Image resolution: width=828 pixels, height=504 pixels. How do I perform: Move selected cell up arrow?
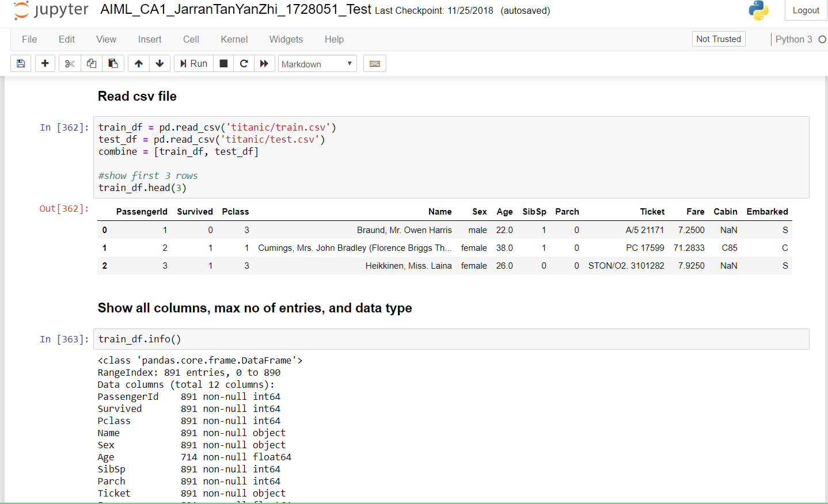(139, 63)
